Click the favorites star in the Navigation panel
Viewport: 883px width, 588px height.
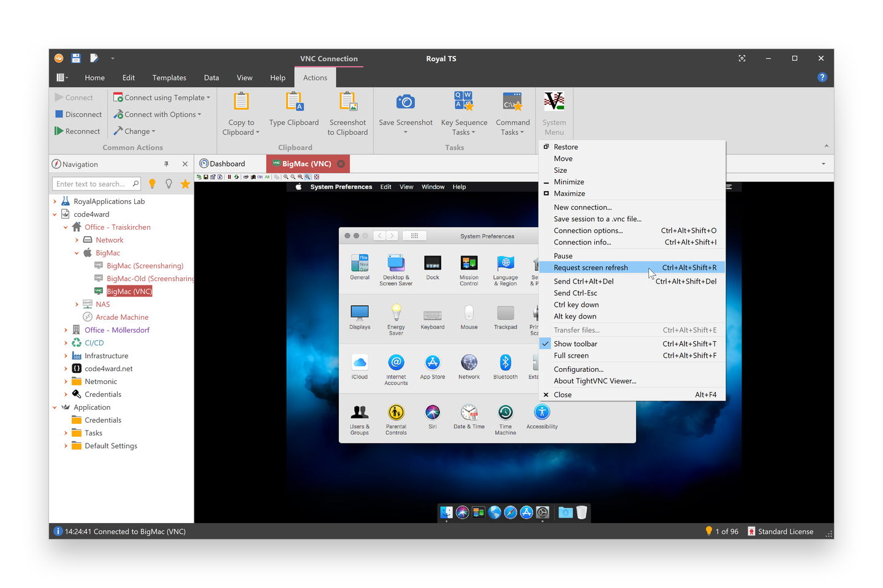[185, 183]
